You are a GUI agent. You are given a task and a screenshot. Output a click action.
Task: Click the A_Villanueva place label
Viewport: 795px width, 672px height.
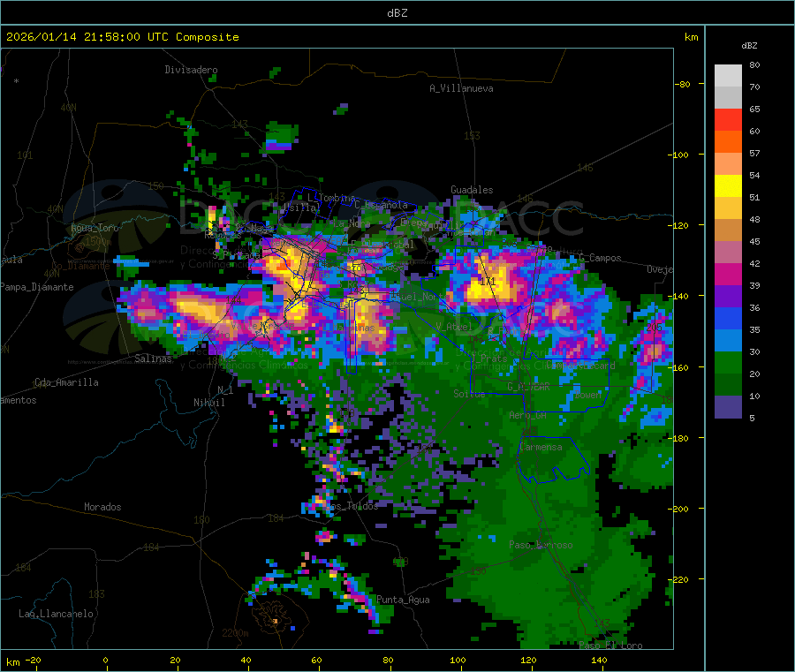coord(461,88)
